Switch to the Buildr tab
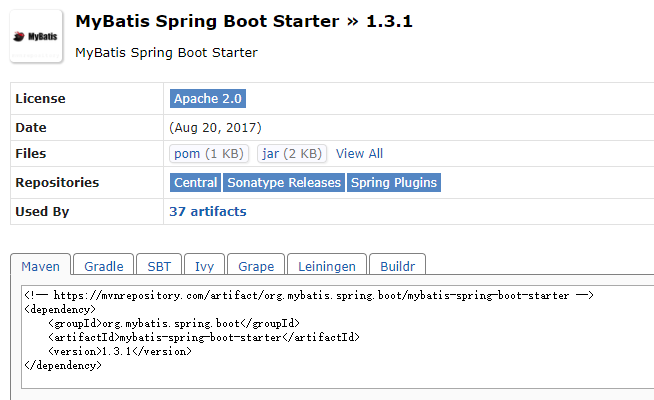The width and height of the screenshot is (654, 400). pyautogui.click(x=397, y=266)
